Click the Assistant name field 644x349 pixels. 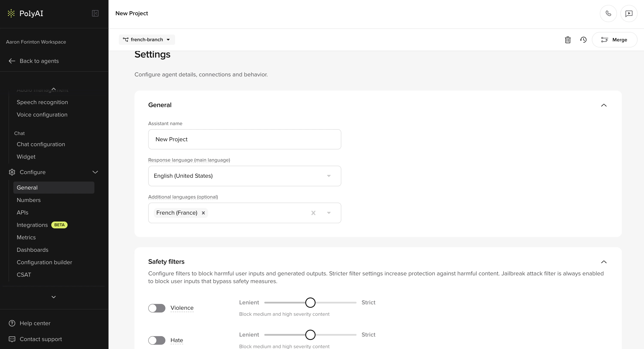click(245, 139)
